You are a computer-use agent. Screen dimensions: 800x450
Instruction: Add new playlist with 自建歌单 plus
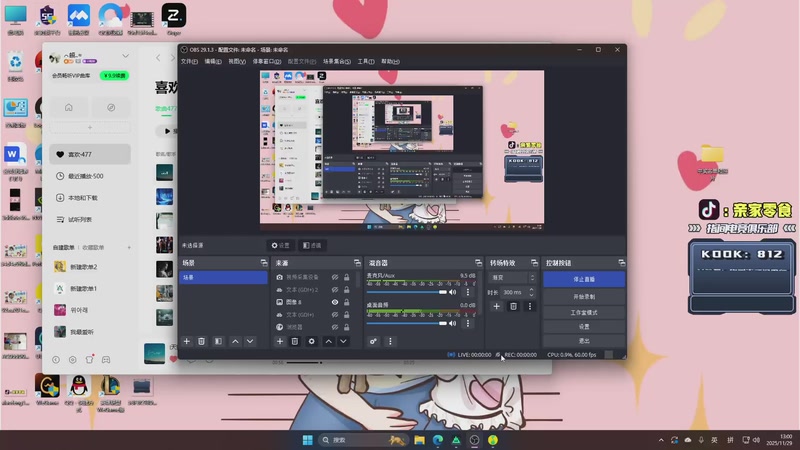tap(129, 247)
